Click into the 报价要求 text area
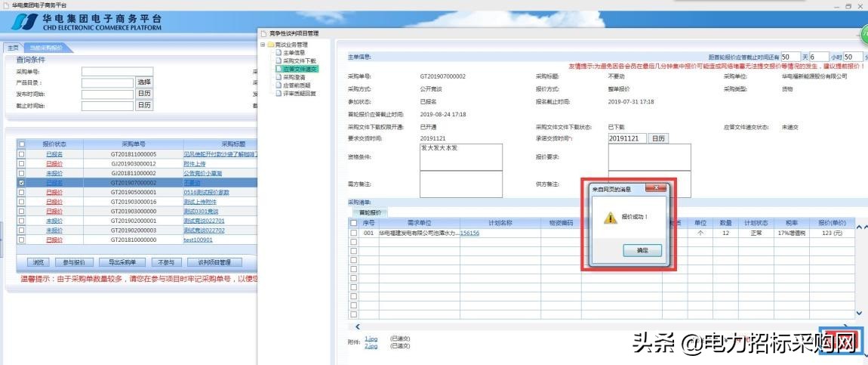This screenshot has width=868, height=365. coord(649,157)
